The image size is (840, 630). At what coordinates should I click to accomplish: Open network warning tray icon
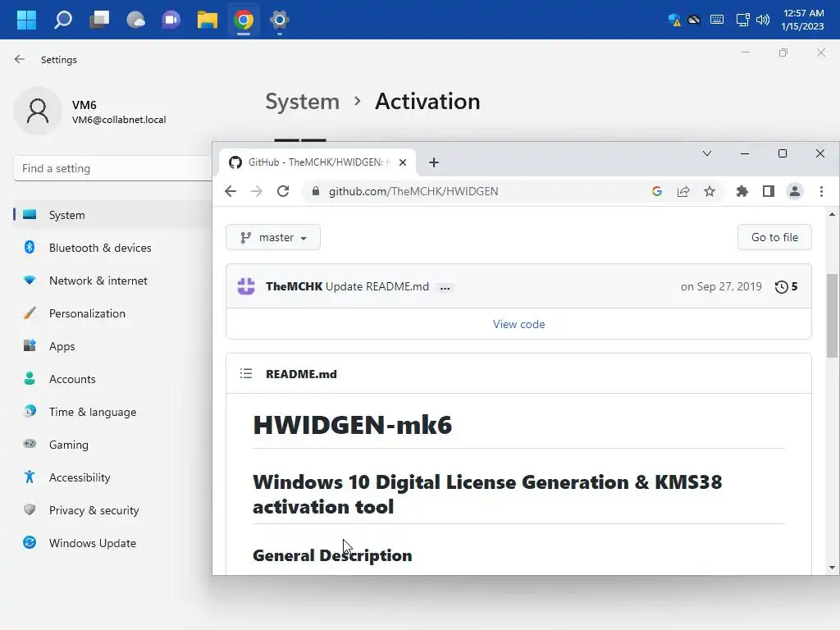pos(674,20)
